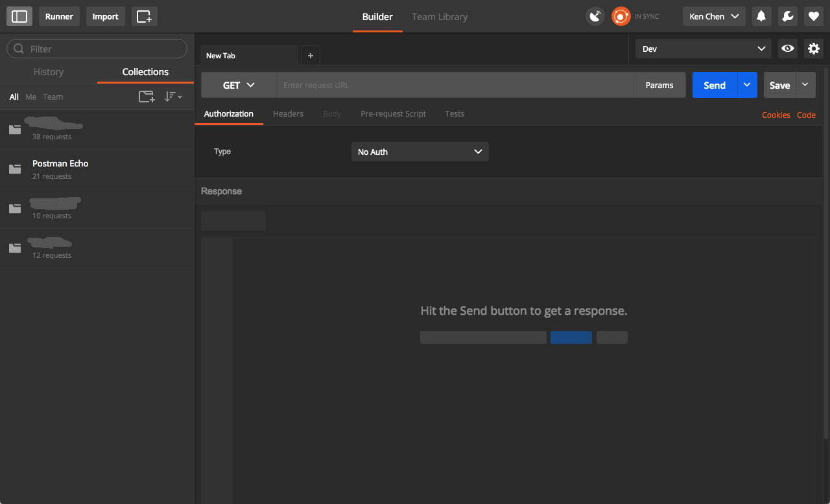Open the No Auth type dropdown
Viewport: 830px width, 504px height.
420,152
